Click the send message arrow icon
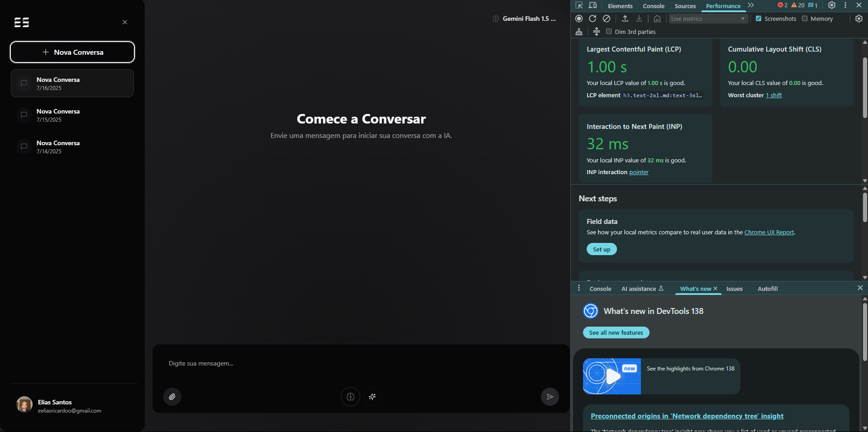The height and width of the screenshot is (432, 868). click(550, 397)
